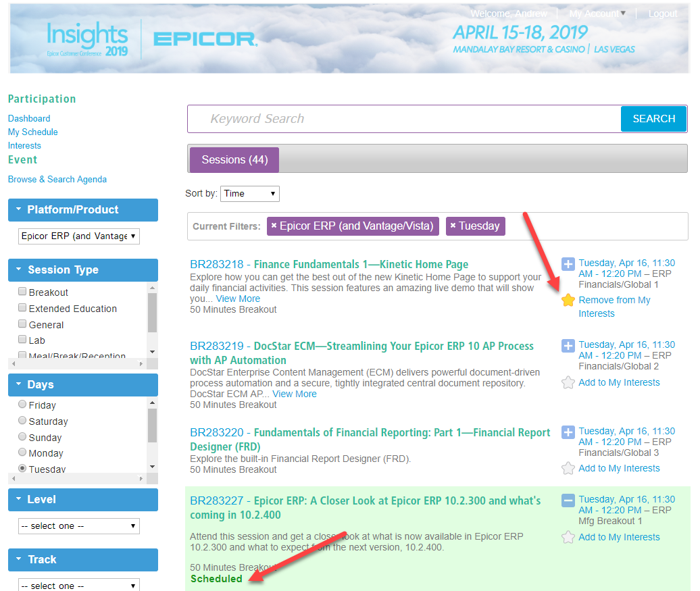Open Dashboard in the Participation menu
Viewport: 700px width, 591px height.
coord(29,118)
